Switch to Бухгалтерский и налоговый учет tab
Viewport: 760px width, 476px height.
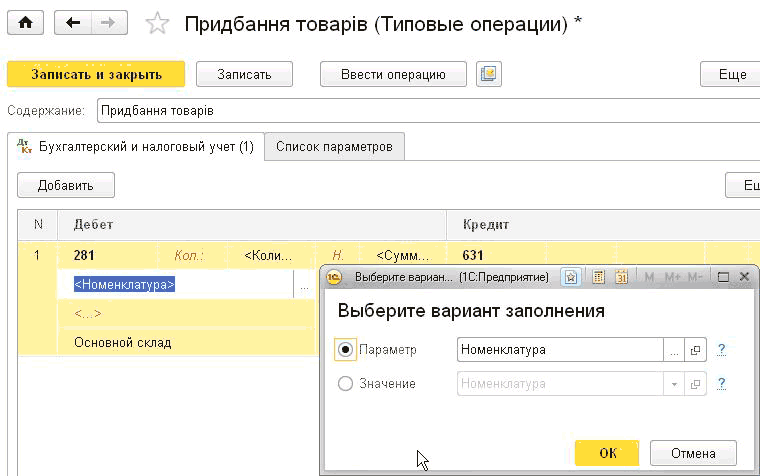(x=136, y=146)
